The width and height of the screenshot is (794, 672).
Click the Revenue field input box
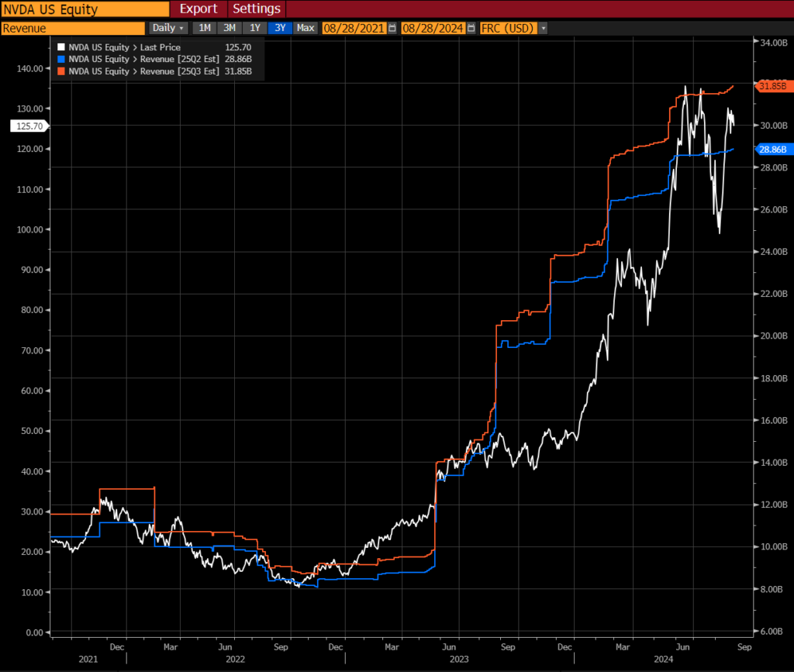[73, 29]
